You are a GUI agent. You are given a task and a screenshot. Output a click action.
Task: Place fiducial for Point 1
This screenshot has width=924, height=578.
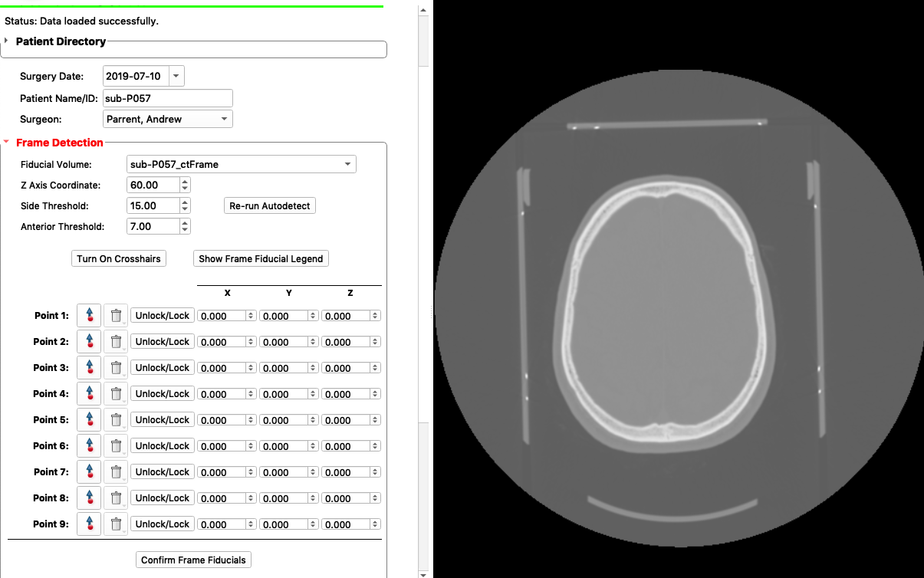point(89,316)
